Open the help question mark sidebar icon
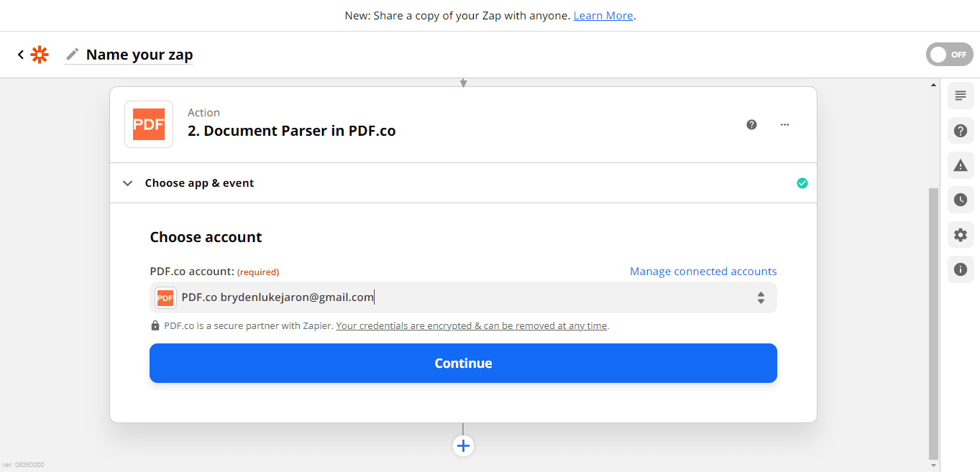The image size is (980, 472). click(x=961, y=131)
